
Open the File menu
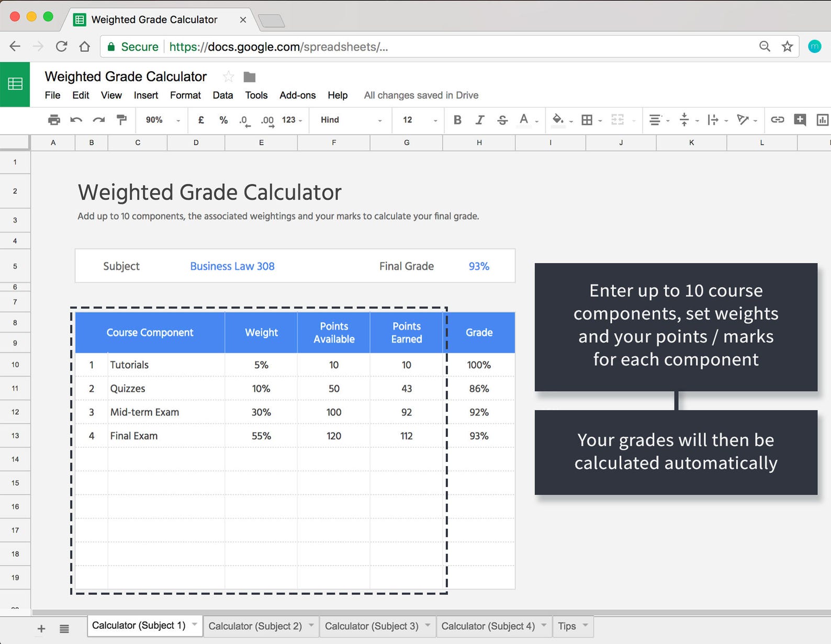point(52,95)
